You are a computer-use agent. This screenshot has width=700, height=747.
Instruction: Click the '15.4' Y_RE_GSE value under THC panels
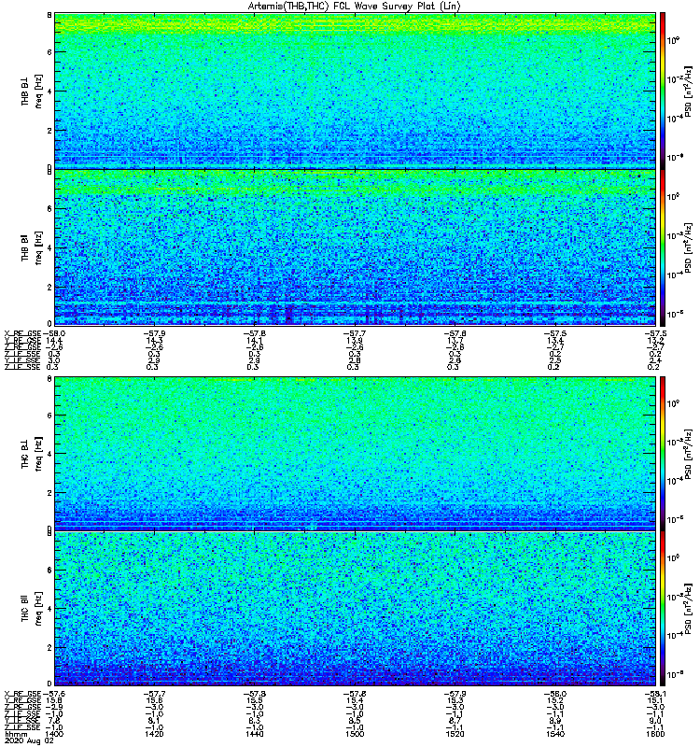(355, 701)
